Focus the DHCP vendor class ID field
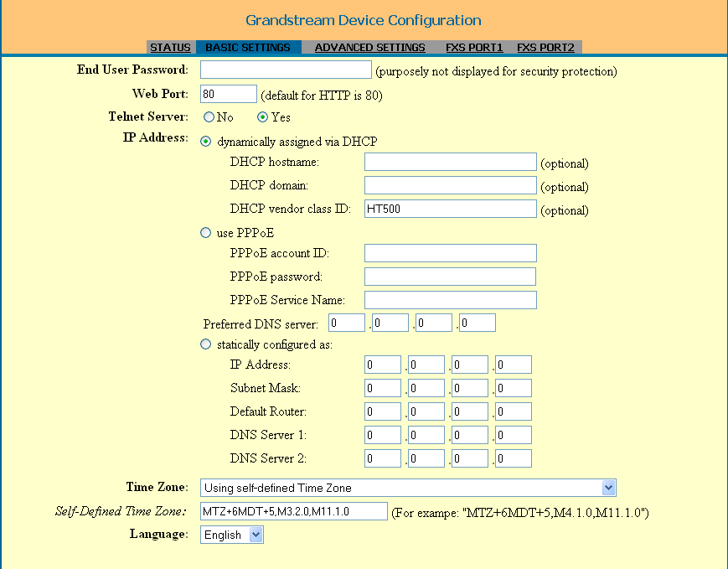 point(451,209)
